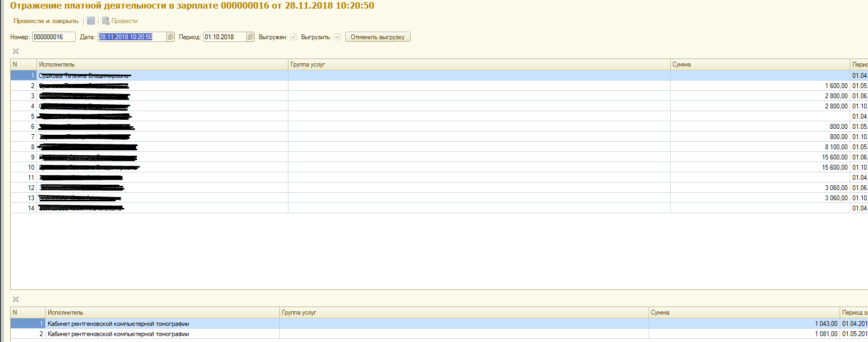Viewport: 868px width, 342px height.
Task: Open the calendar picker for Дата field
Action: point(170,37)
